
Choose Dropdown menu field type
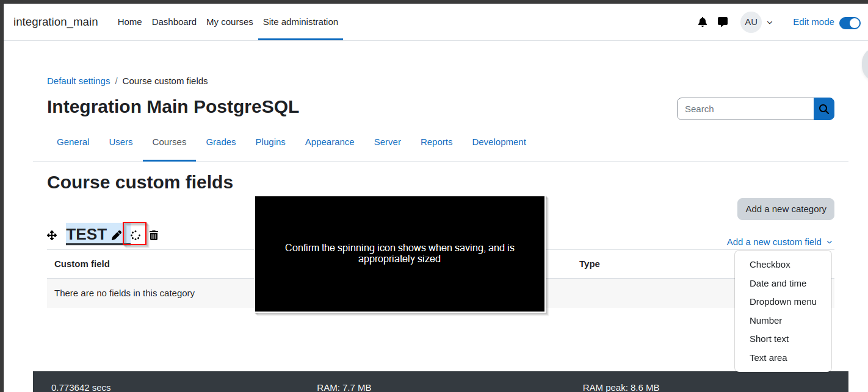click(783, 302)
